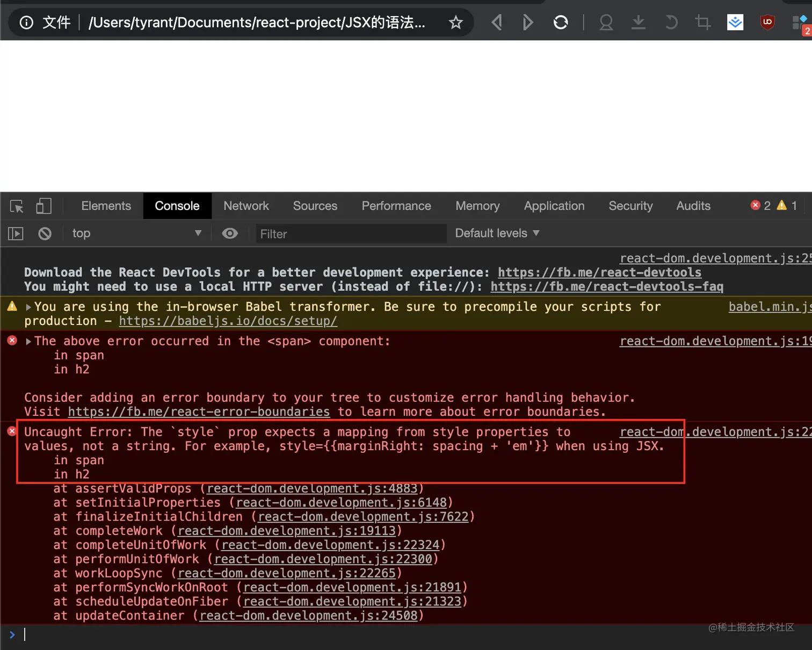Open updateContainer react-dom.development.js:24508 link
This screenshot has width=812, height=650.
309,616
